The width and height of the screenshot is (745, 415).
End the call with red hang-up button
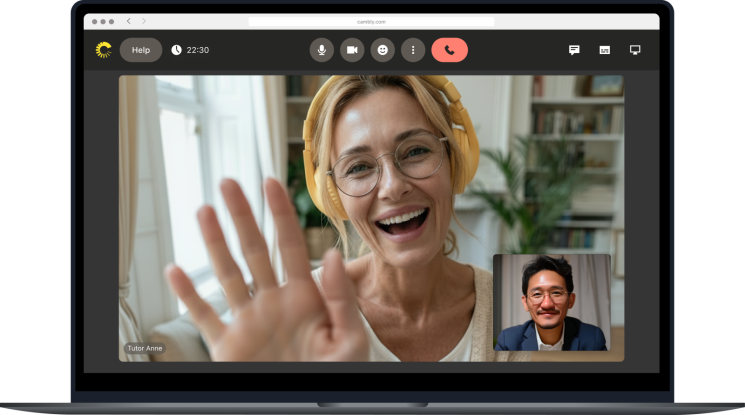(449, 50)
